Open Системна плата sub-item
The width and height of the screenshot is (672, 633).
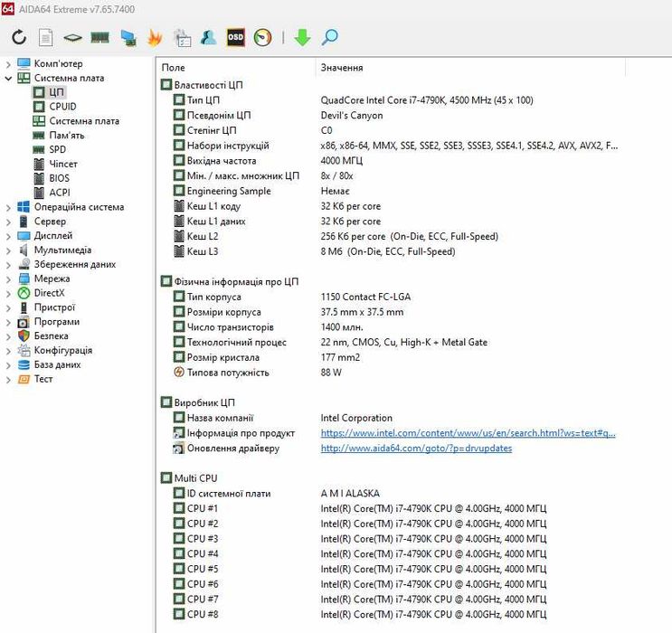coord(76,121)
